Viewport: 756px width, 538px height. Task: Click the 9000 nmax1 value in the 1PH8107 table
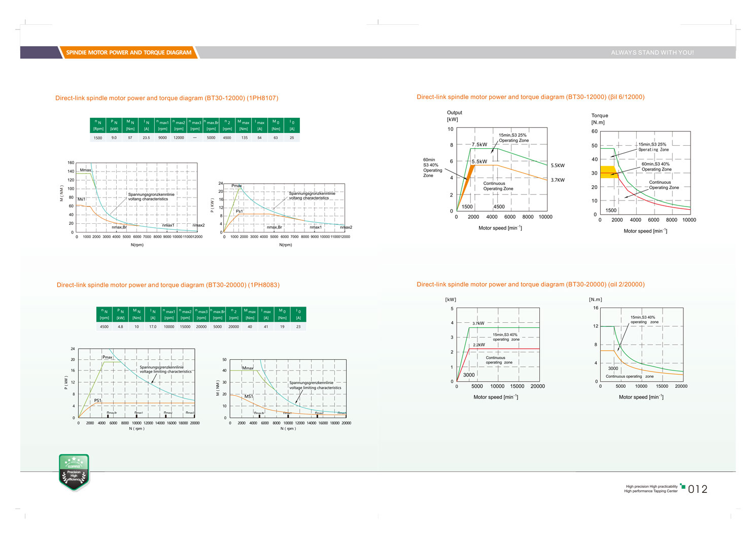[162, 138]
